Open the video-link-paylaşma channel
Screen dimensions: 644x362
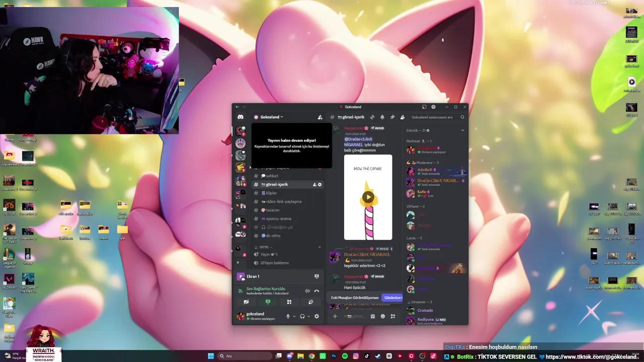(288, 202)
